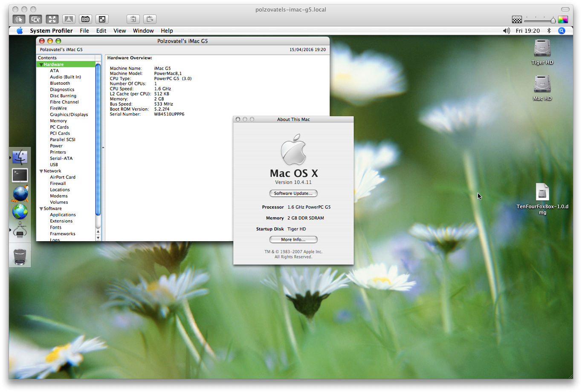
Task: Open Finder from the Dock
Action: tap(20, 157)
